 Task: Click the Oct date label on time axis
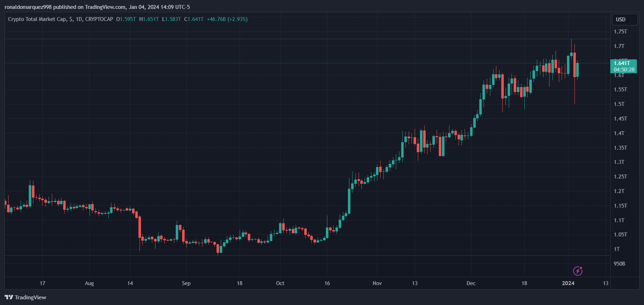click(280, 283)
